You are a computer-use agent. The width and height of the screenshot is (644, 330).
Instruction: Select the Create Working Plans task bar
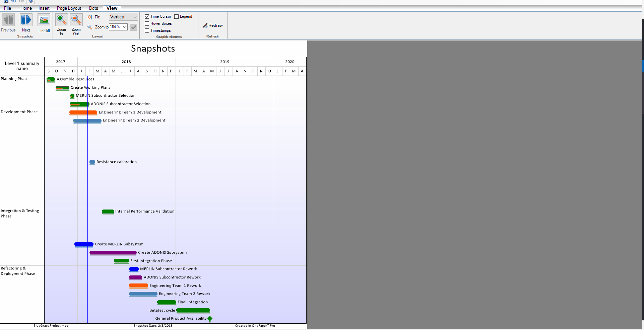(x=62, y=88)
